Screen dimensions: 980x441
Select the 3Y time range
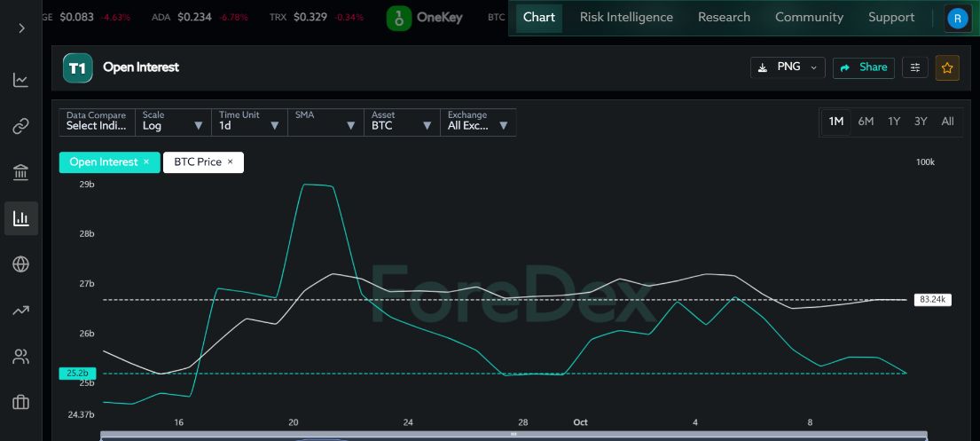(x=921, y=122)
